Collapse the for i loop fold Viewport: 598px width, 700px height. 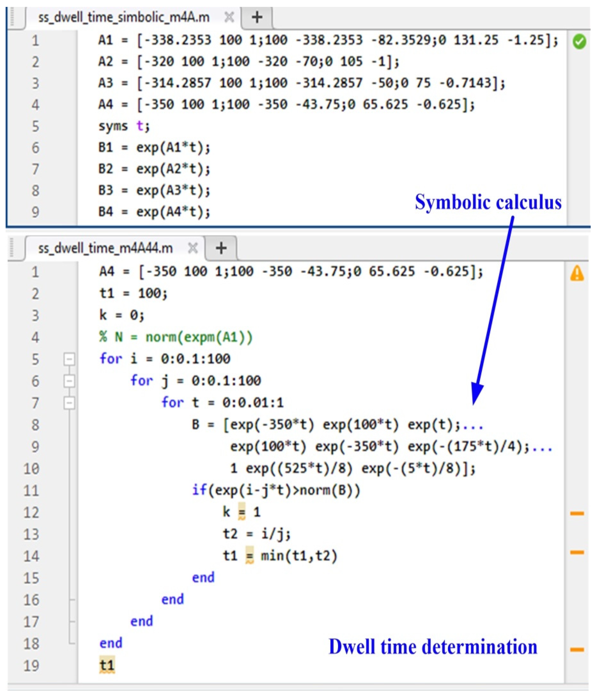69,359
